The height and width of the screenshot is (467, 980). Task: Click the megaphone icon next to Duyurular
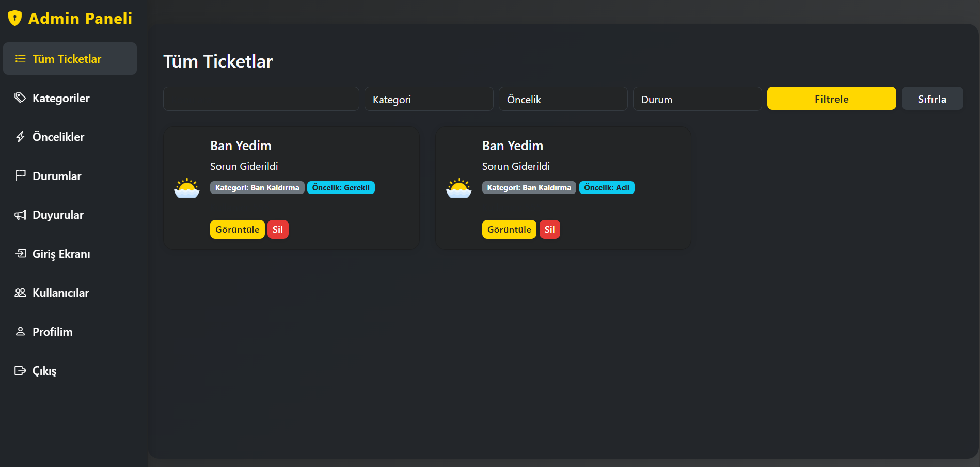(x=20, y=215)
